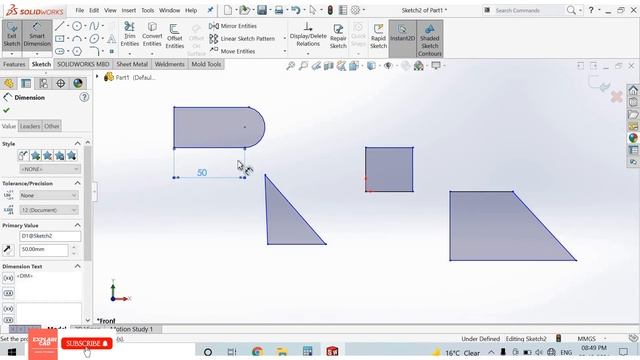The height and width of the screenshot is (360, 640).
Task: Click the Rebuild traffic light icon
Action: click(x=330, y=10)
